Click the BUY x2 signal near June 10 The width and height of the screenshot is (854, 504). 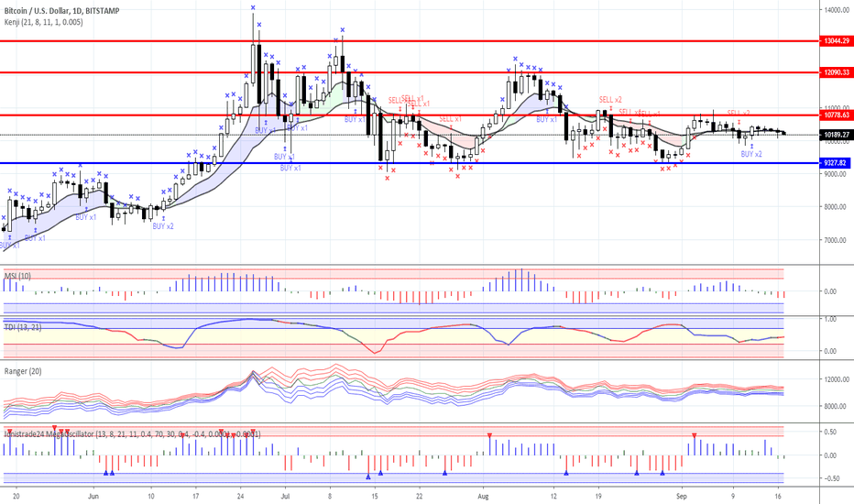pos(163,226)
